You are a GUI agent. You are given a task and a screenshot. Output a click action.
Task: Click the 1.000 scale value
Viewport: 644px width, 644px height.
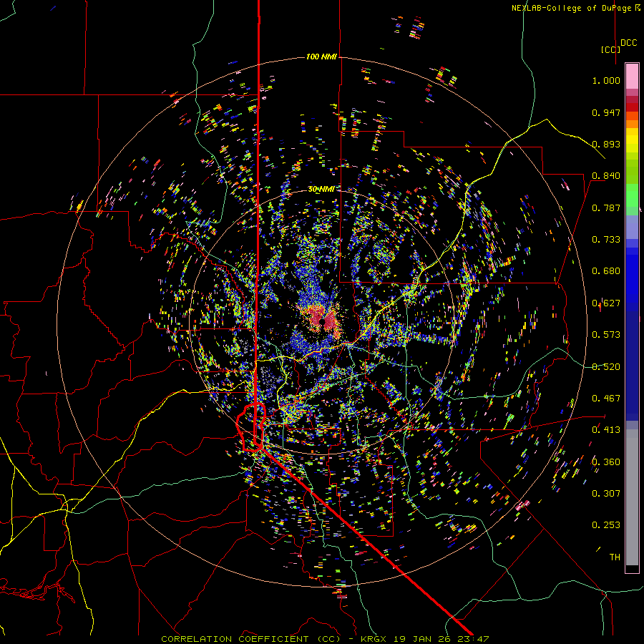pos(606,80)
